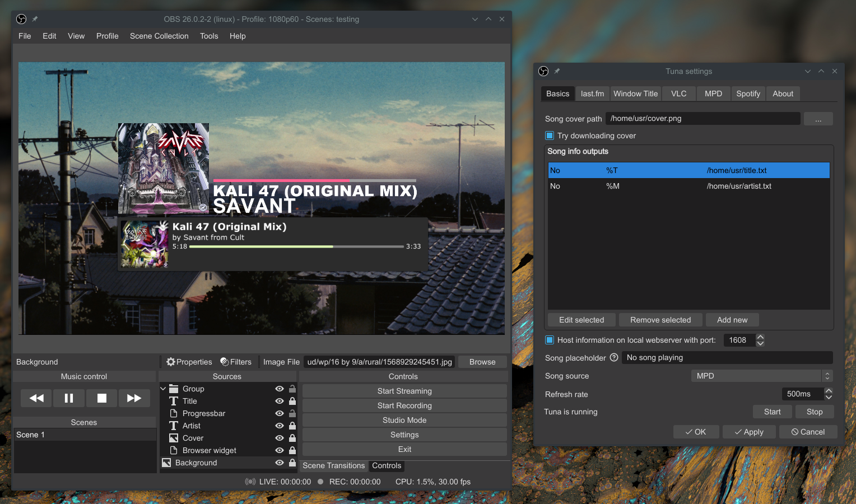Click the Image File path field
Viewport: 856px width, 504px height.
379,362
